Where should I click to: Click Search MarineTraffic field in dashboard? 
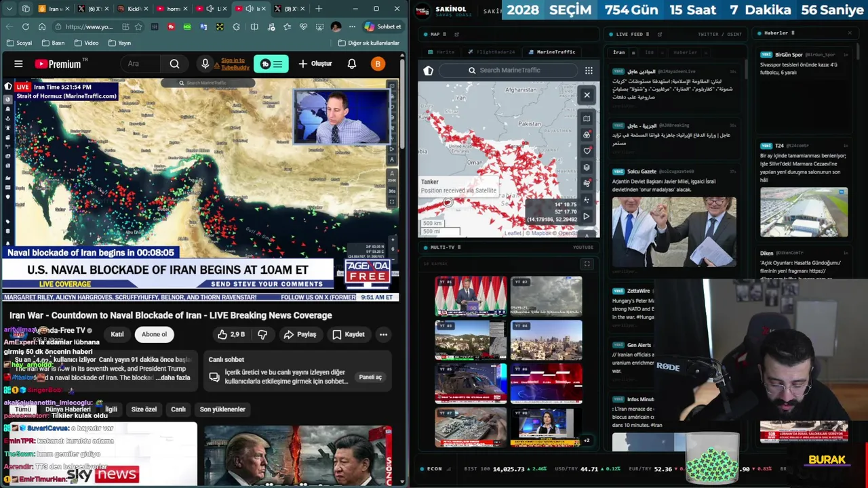[509, 70]
